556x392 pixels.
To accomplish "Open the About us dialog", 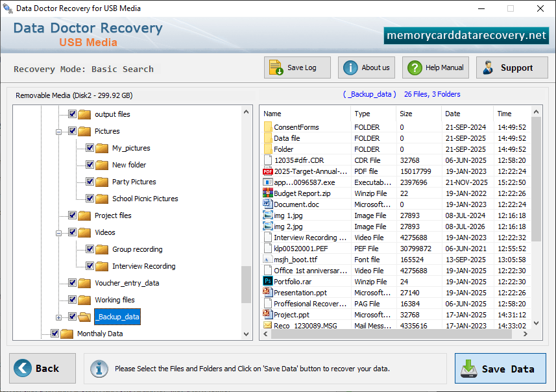I will click(x=367, y=67).
